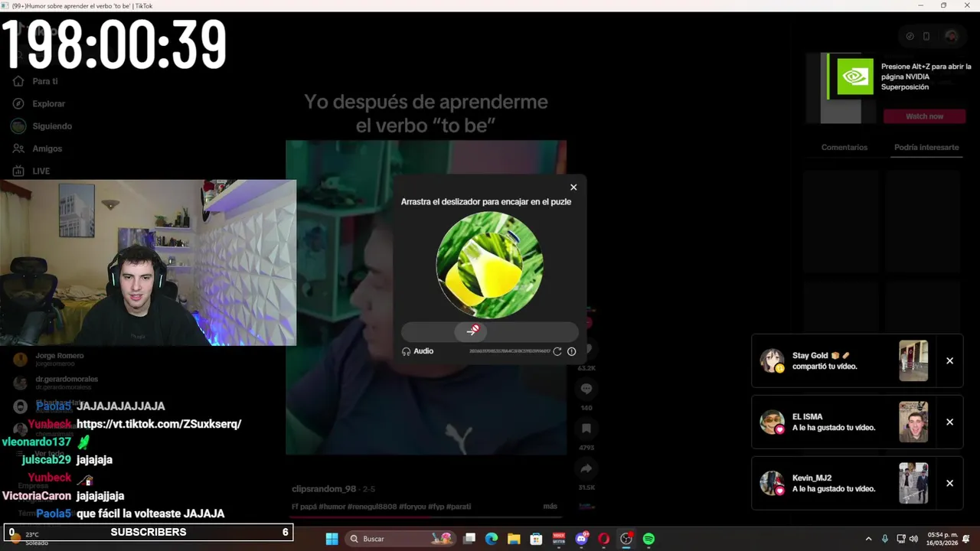The image size is (980, 551).
Task: Open the notifications bell icon
Action: pyautogui.click(x=966, y=539)
